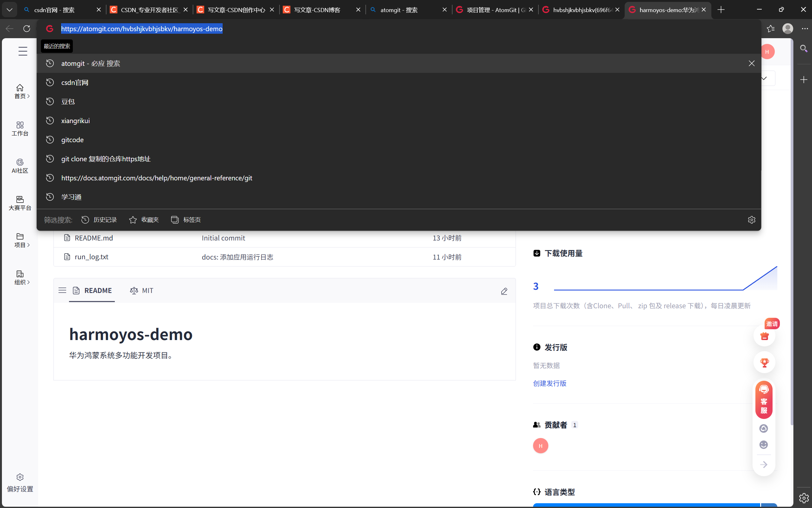This screenshot has height=508, width=812.
Task: Open the browser profile avatar
Action: (788, 29)
